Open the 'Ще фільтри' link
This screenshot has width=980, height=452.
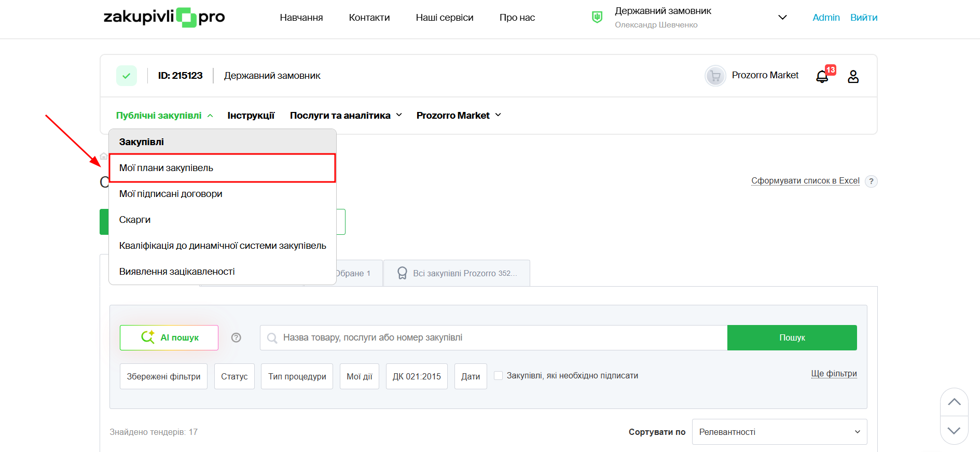834,374
